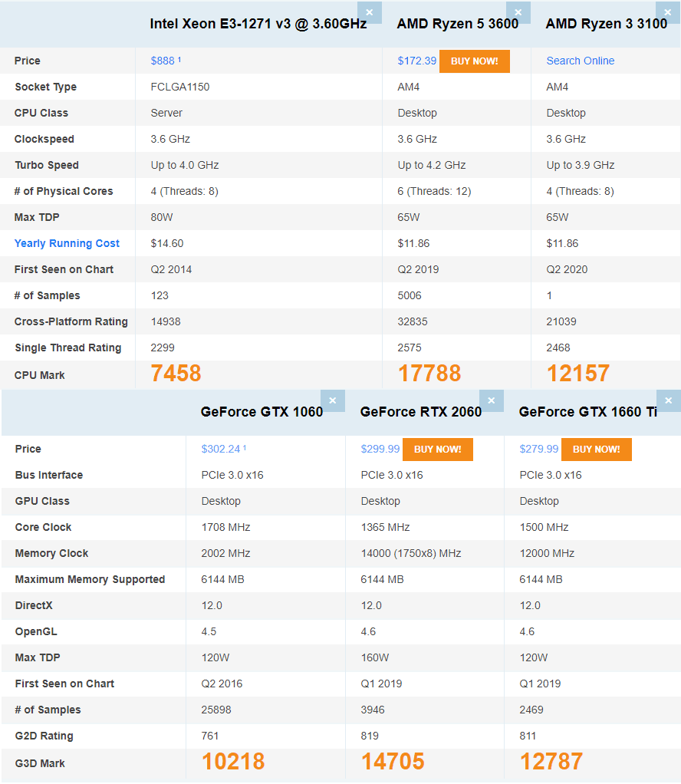The height and width of the screenshot is (784, 681).
Task: Click the FCLGA1150 socket type value
Action: point(180,87)
